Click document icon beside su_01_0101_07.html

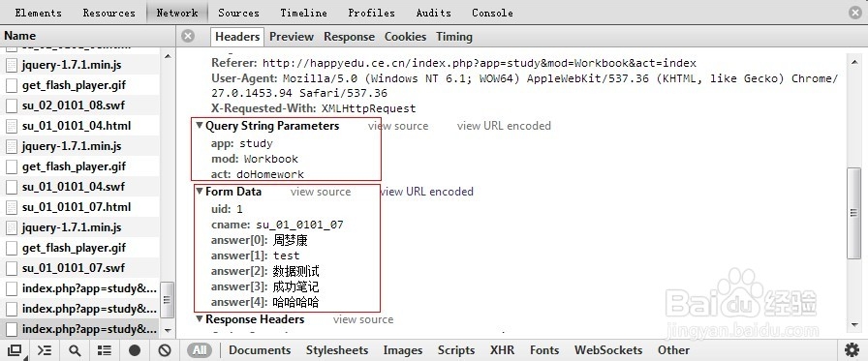[x=12, y=207]
